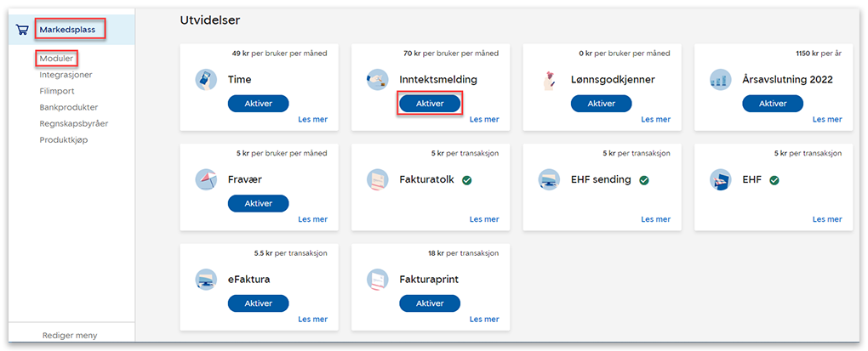
Task: Click the Årsavslutning 2022 chart icon
Action: [722, 80]
